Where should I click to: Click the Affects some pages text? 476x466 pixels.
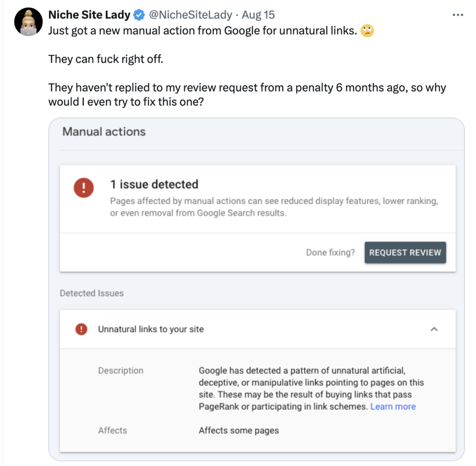239,430
